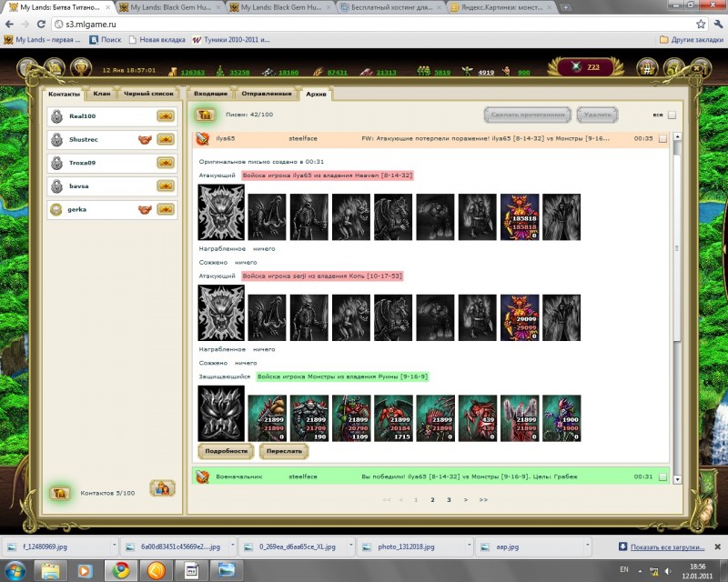Viewport: 728px width, 582px height.
Task: Send a message to Real100 via envelope icon
Action: 166,115
